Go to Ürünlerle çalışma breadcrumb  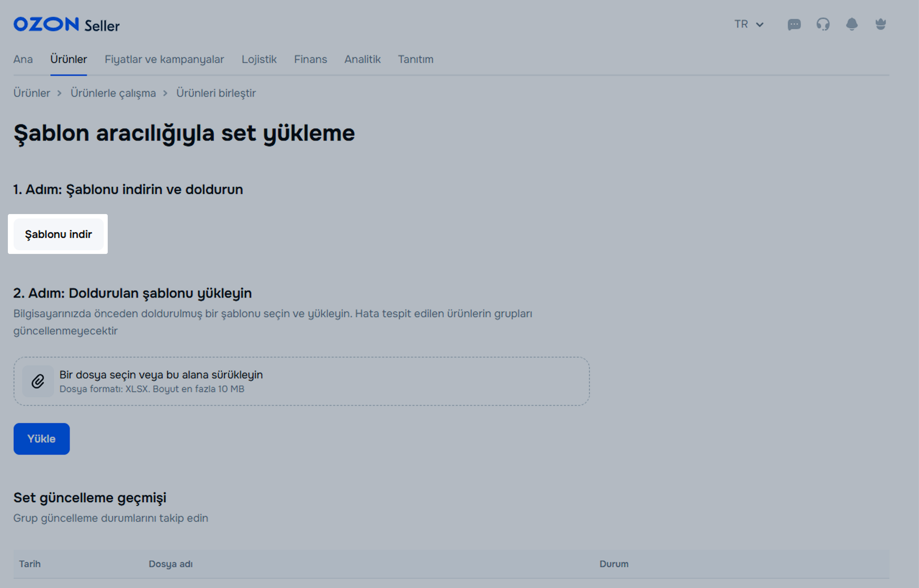pyautogui.click(x=113, y=93)
